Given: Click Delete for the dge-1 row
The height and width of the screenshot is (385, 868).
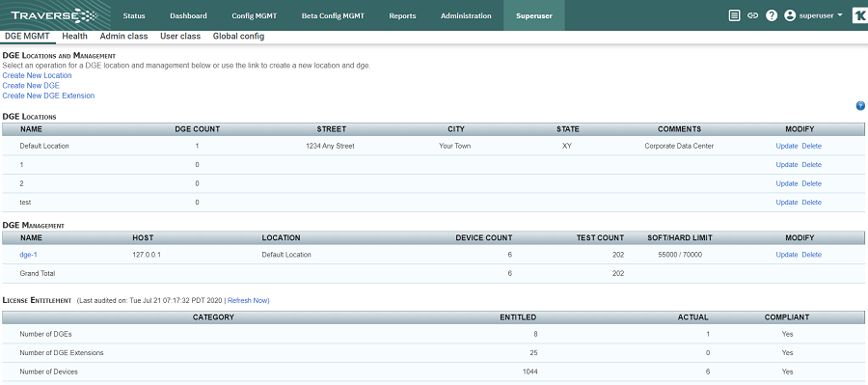Looking at the screenshot, I should (811, 255).
